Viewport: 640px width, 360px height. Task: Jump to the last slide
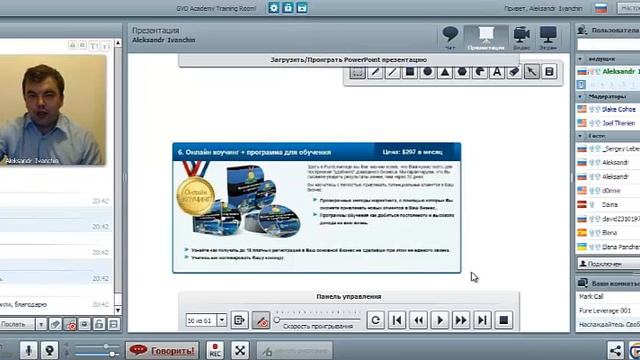click(x=482, y=320)
